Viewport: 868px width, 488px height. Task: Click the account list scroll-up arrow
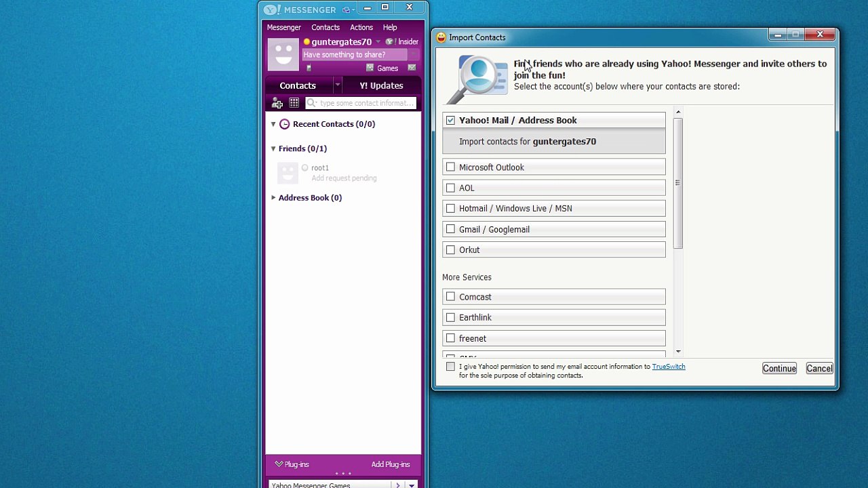pyautogui.click(x=677, y=113)
